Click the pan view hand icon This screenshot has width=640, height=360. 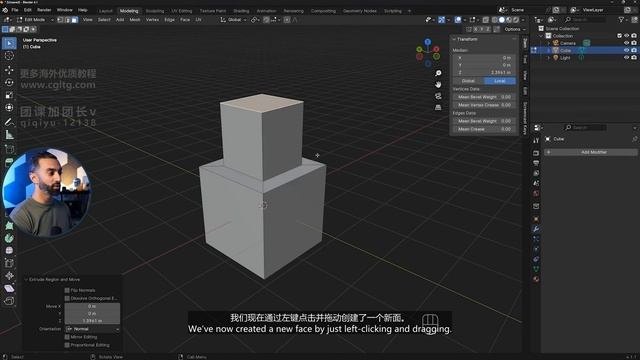[x=438, y=84]
